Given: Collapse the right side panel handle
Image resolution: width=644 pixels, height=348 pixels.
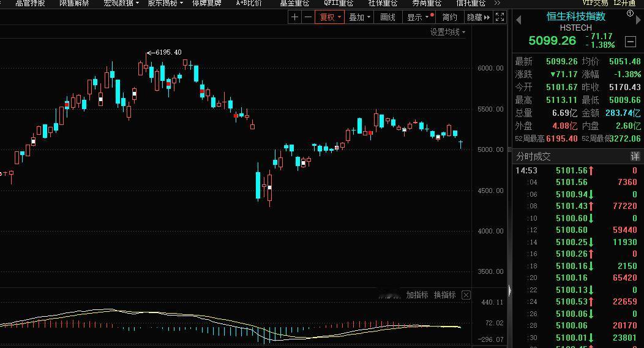Looking at the screenshot, I should pos(510,290).
